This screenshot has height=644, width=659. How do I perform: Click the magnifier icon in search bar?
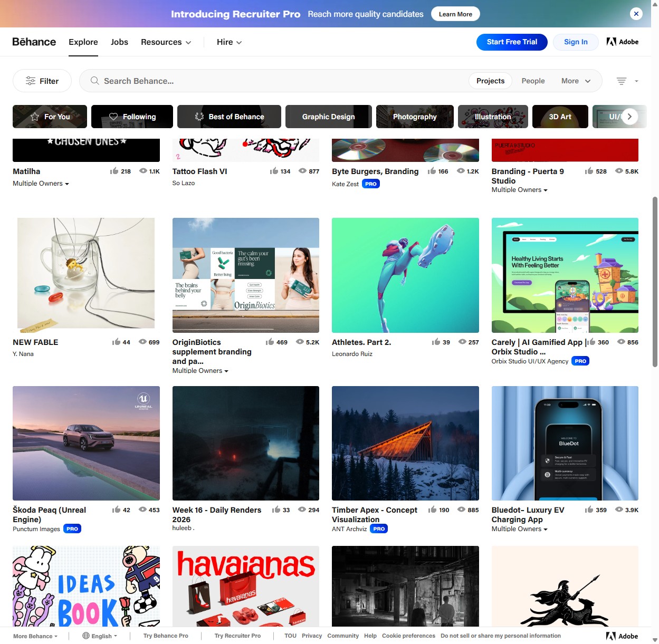95,81
